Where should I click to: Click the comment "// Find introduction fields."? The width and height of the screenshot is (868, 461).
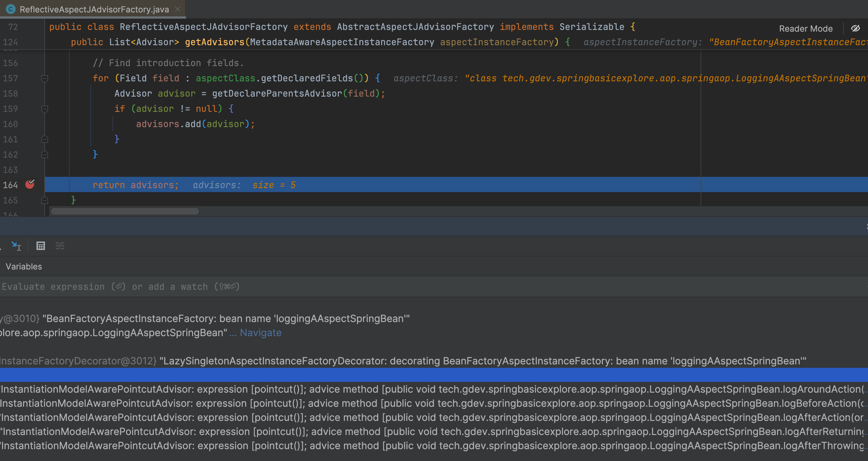coord(168,63)
